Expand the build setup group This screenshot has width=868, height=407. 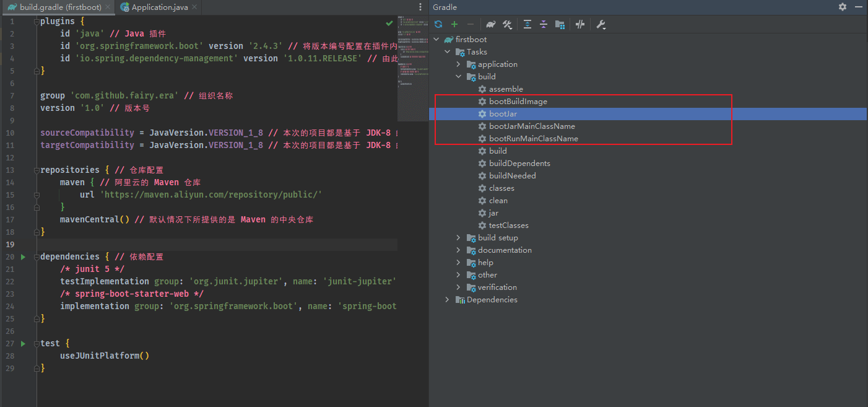coord(459,238)
